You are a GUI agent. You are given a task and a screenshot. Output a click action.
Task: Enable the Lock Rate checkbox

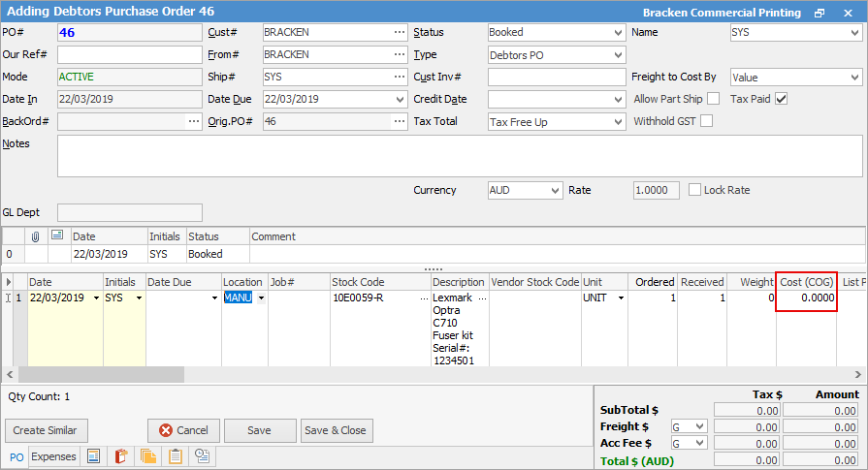click(x=694, y=190)
